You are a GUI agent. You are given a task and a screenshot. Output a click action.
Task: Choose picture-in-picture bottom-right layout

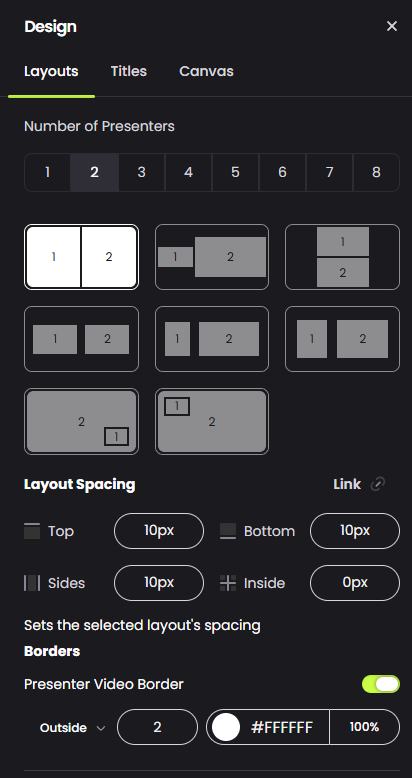[81, 421]
